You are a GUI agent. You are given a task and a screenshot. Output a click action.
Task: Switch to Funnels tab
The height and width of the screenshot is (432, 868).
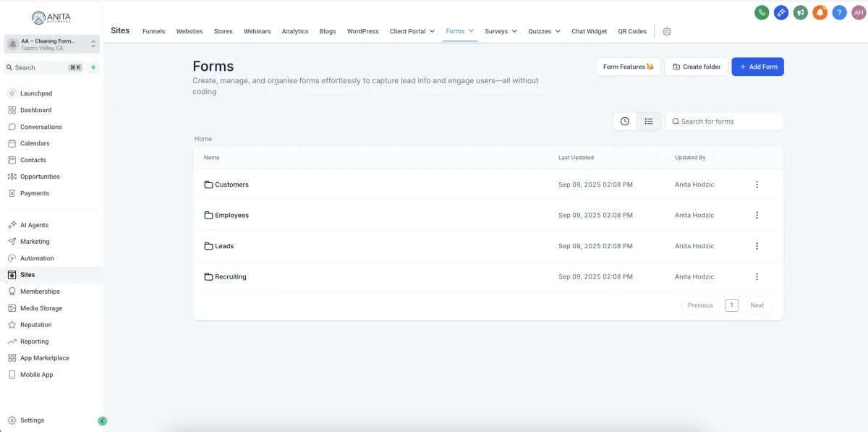[x=153, y=31]
